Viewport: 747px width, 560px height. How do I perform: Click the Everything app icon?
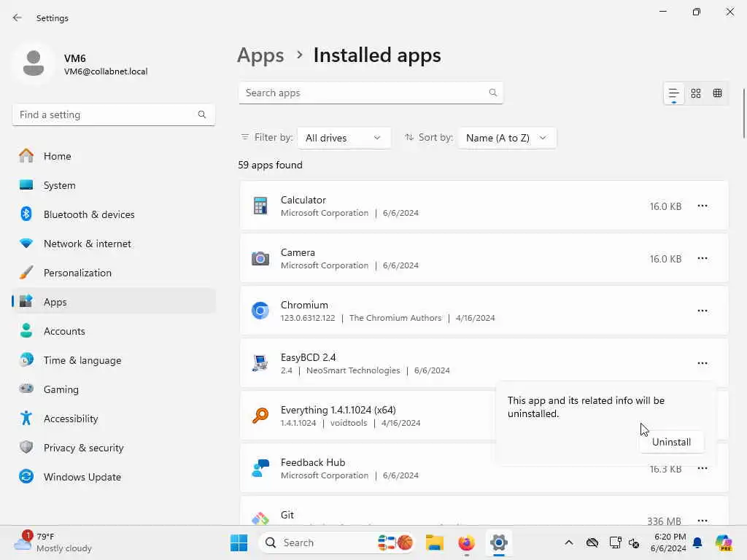click(x=260, y=415)
